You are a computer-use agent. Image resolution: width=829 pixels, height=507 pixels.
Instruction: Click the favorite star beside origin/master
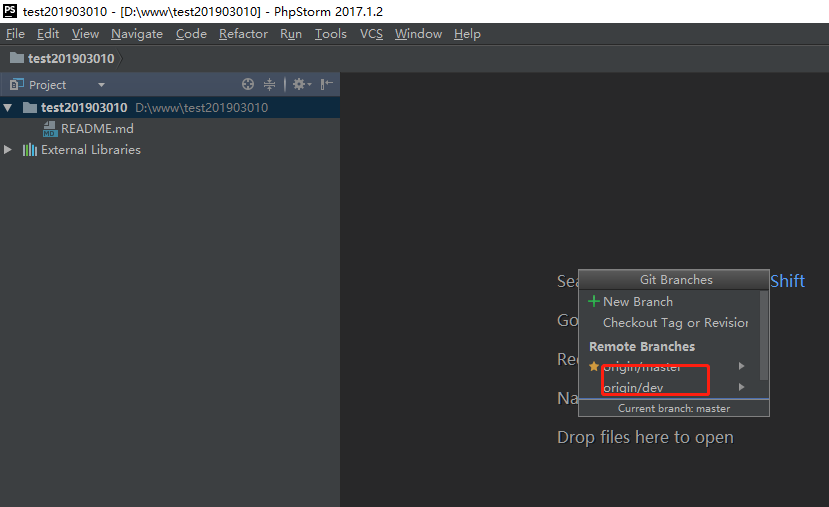click(x=594, y=366)
